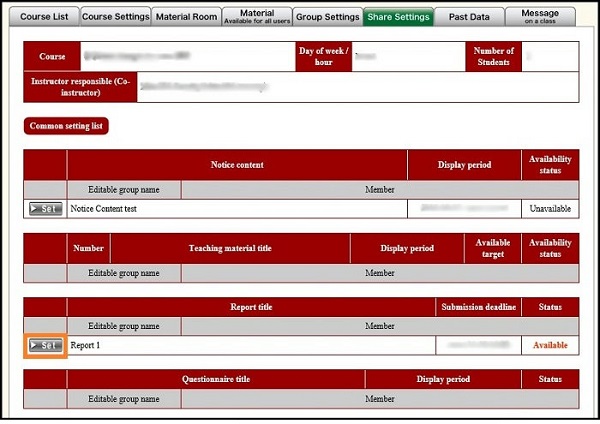This screenshot has height=424, width=600.
Task: Click the Share Settings tab
Action: pos(398,16)
